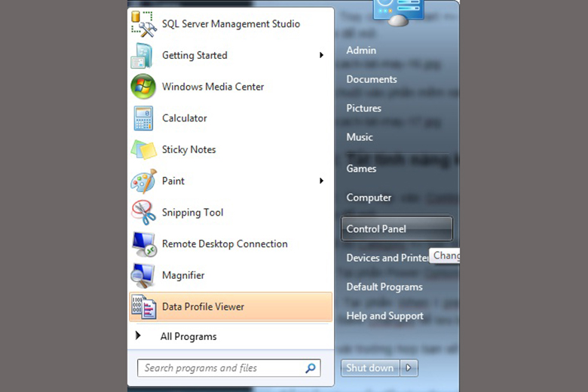Viewport: 588px width, 392px height.
Task: Open the Shut down options arrow
Action: 409,368
